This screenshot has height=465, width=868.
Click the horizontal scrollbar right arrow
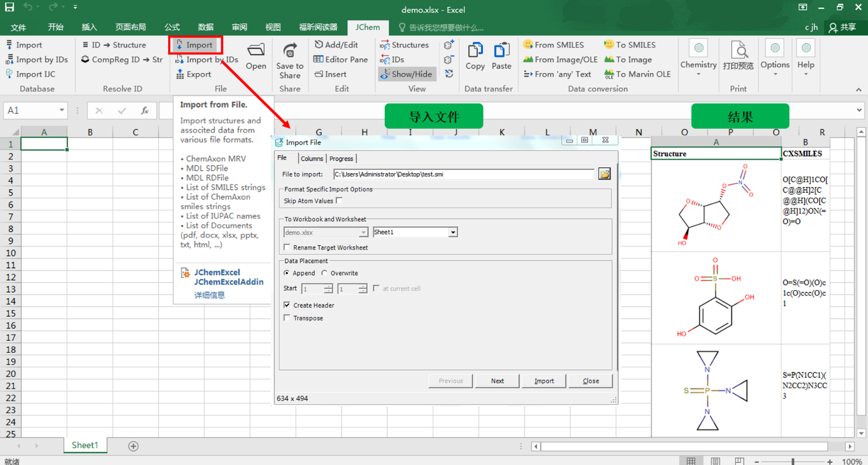tap(850, 446)
